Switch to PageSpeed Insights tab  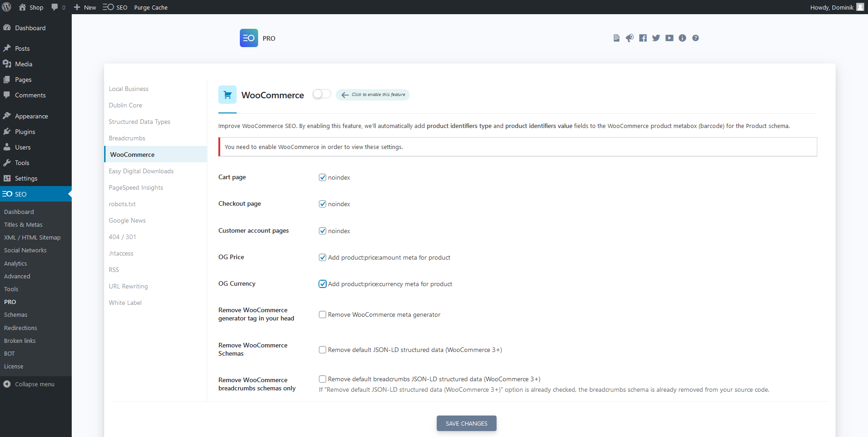tap(155, 187)
